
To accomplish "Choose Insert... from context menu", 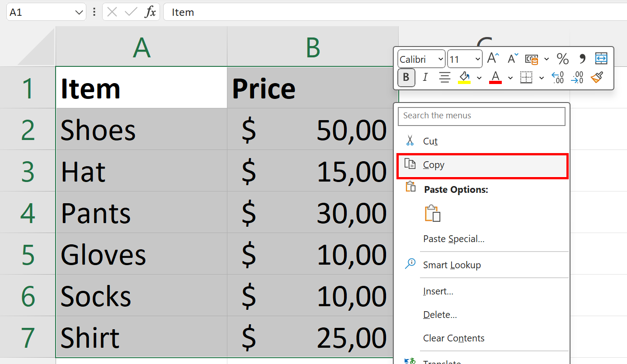I will [x=481, y=291].
